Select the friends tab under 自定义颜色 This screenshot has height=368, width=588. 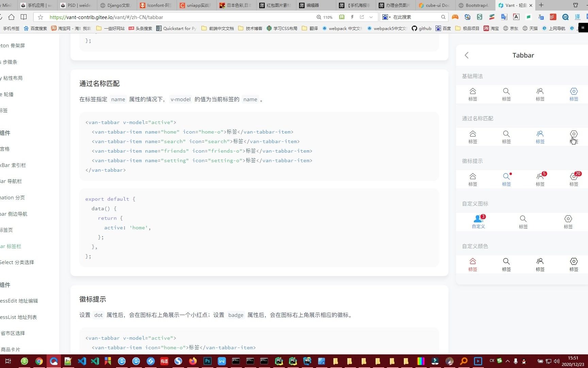point(540,264)
